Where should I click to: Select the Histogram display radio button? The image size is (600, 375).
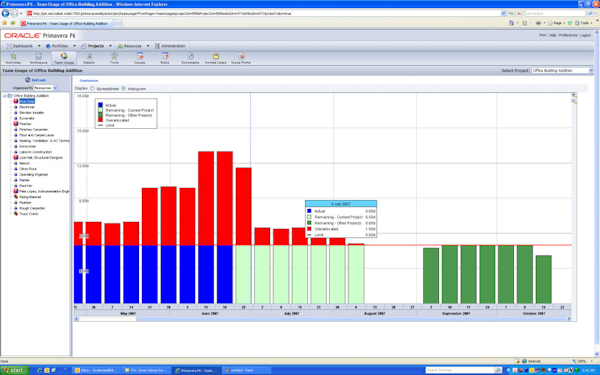(x=123, y=88)
